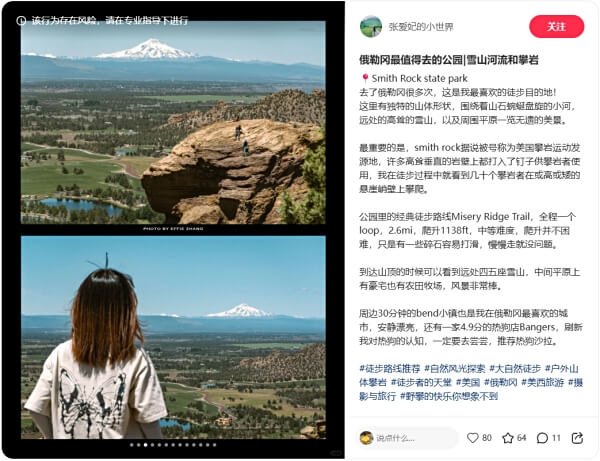Click the photo of girl facing the mountain
The width and height of the screenshot is (600, 461).
pyautogui.click(x=173, y=337)
